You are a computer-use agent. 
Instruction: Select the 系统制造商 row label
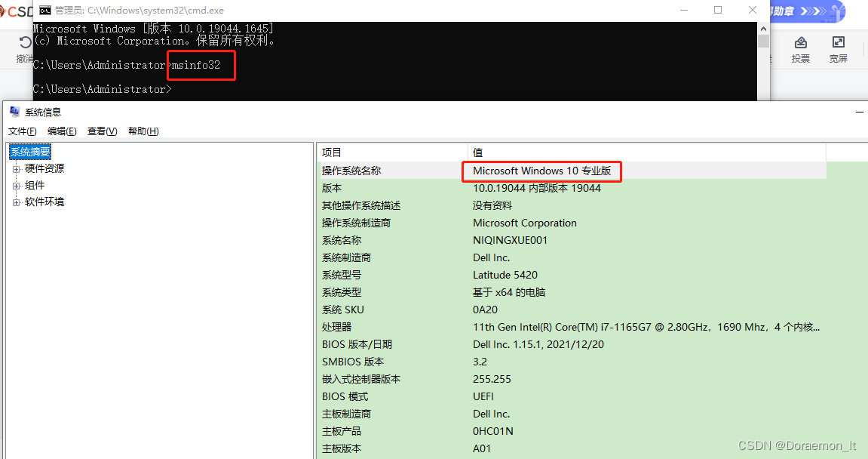tap(347, 257)
